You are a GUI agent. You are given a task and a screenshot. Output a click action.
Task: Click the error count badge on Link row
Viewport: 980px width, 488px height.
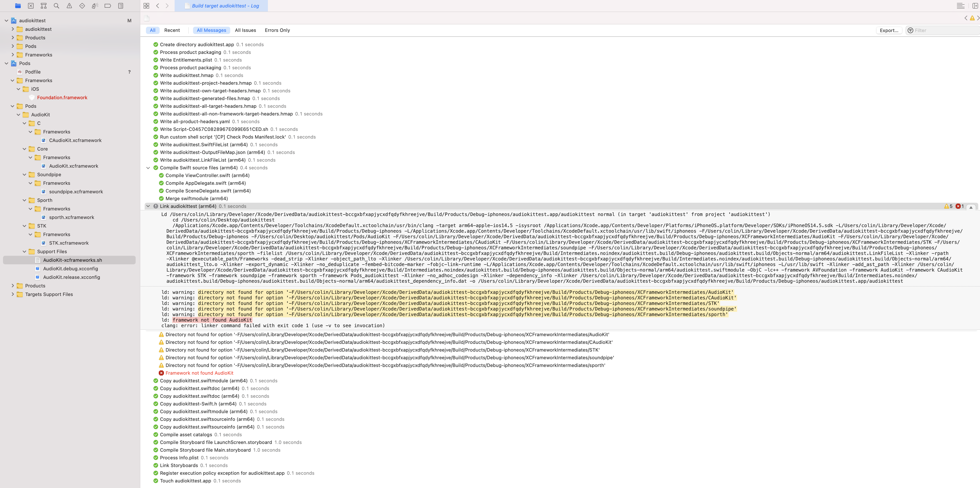point(960,206)
